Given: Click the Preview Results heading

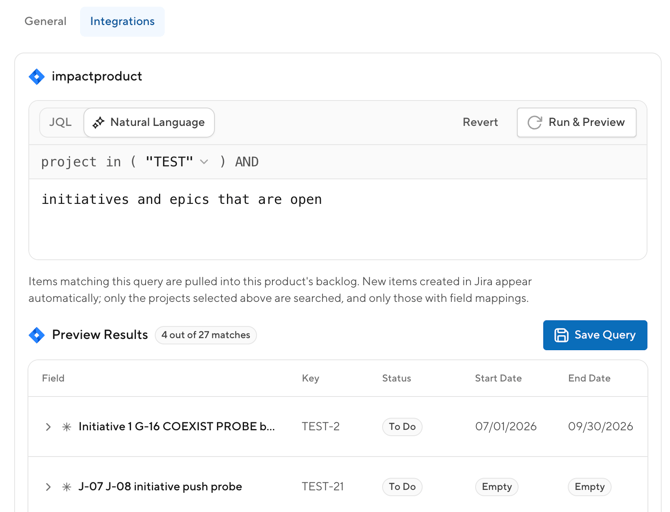Looking at the screenshot, I should coord(100,335).
